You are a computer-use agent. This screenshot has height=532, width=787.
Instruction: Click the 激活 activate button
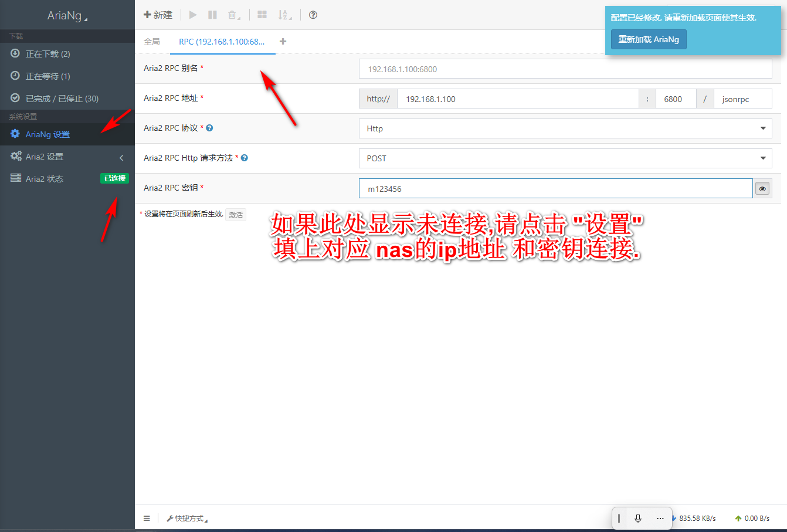coord(236,215)
